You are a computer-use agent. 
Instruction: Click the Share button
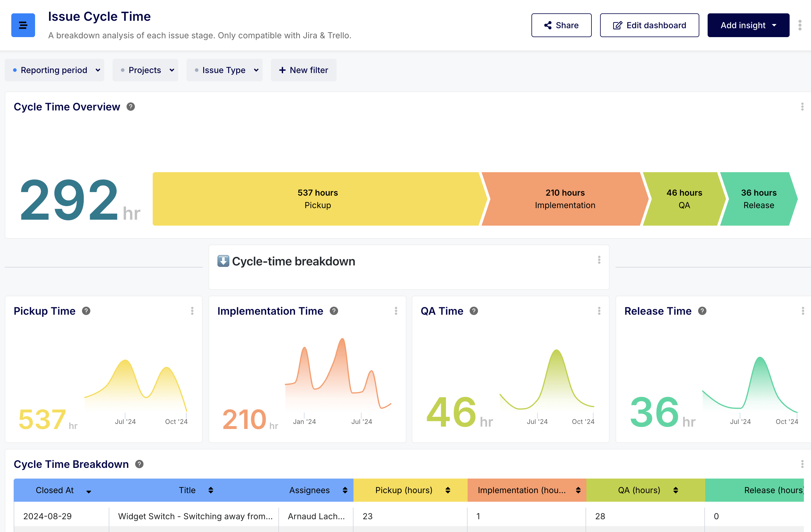pos(561,25)
